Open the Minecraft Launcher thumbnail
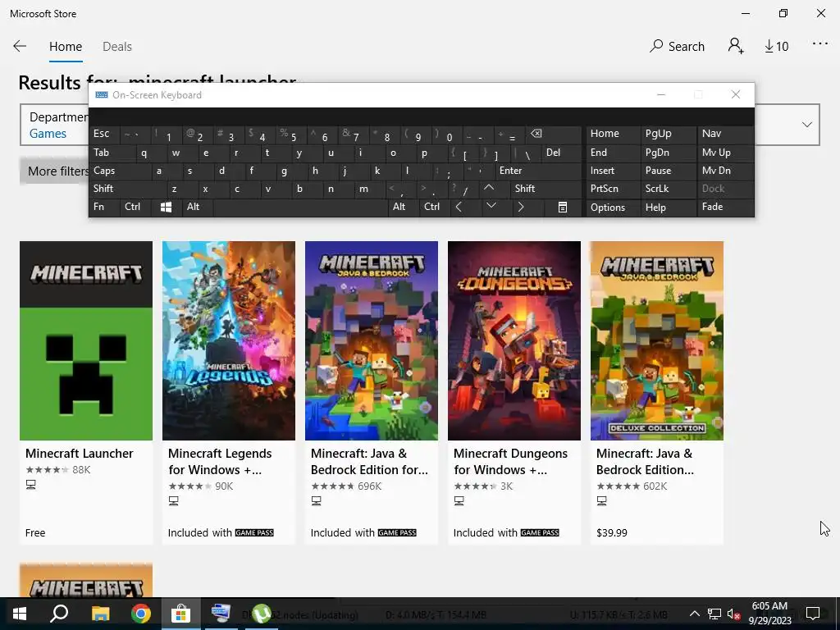 [x=86, y=340]
